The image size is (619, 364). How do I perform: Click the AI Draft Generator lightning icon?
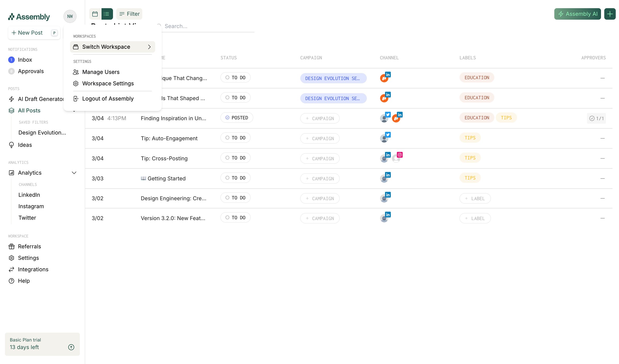tap(11, 99)
